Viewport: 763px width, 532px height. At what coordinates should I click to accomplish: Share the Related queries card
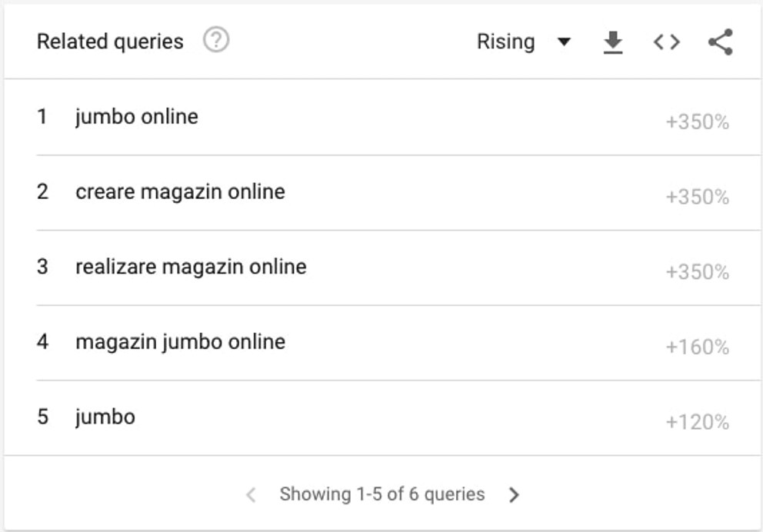[721, 42]
